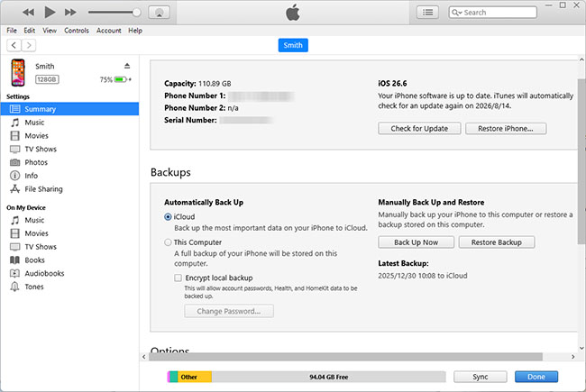Click the rewind previous track button

pyautogui.click(x=28, y=13)
